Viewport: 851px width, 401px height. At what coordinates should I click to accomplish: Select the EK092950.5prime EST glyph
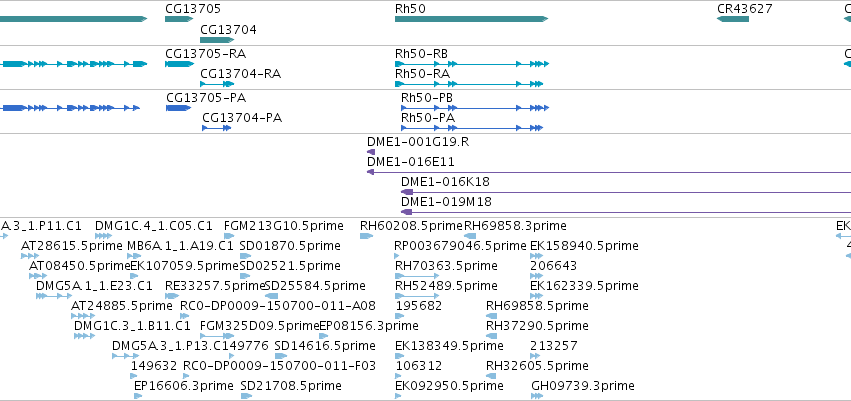[402, 396]
